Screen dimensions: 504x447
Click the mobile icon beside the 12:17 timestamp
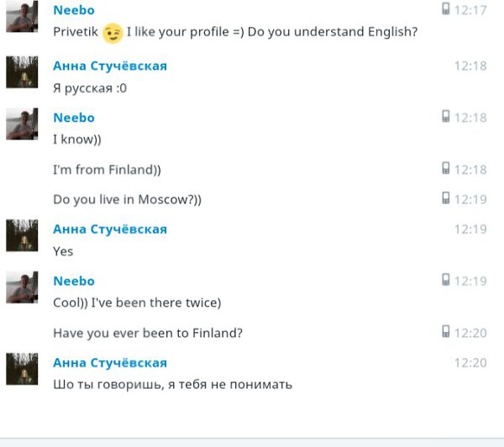[446, 9]
